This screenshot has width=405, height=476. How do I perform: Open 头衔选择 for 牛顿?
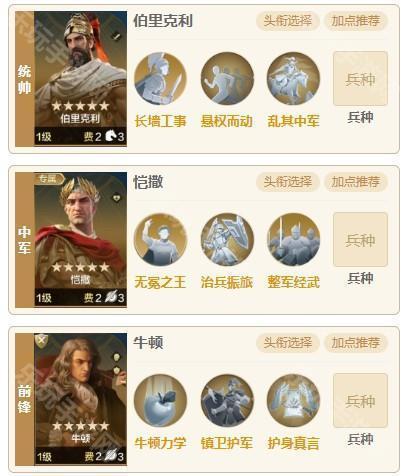pos(288,343)
